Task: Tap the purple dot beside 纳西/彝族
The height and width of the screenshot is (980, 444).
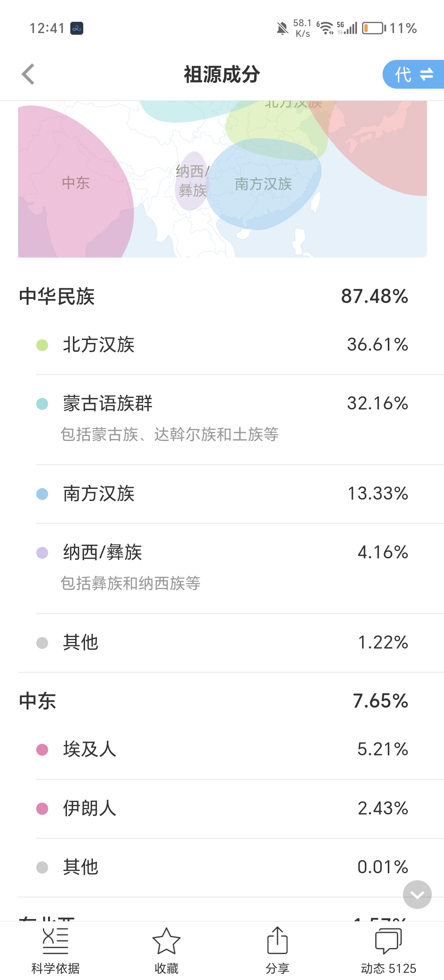Action: tap(42, 552)
